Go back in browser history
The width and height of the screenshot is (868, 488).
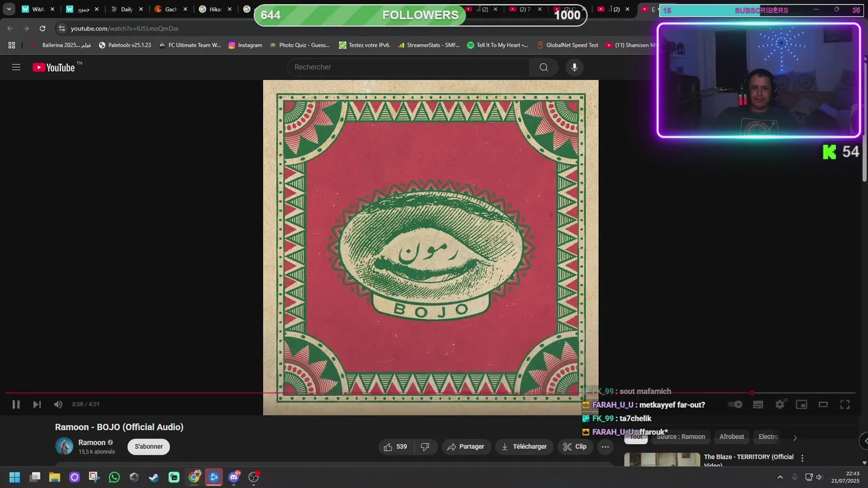pos(9,28)
